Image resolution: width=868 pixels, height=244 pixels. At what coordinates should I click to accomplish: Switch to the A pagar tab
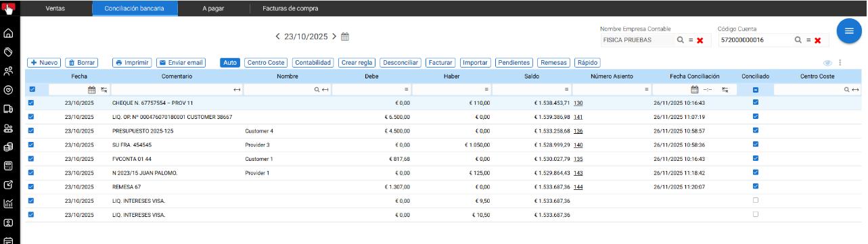pos(213,8)
